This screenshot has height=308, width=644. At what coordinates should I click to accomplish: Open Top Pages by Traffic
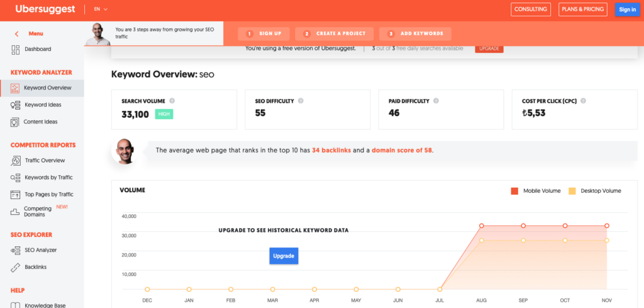[49, 195]
